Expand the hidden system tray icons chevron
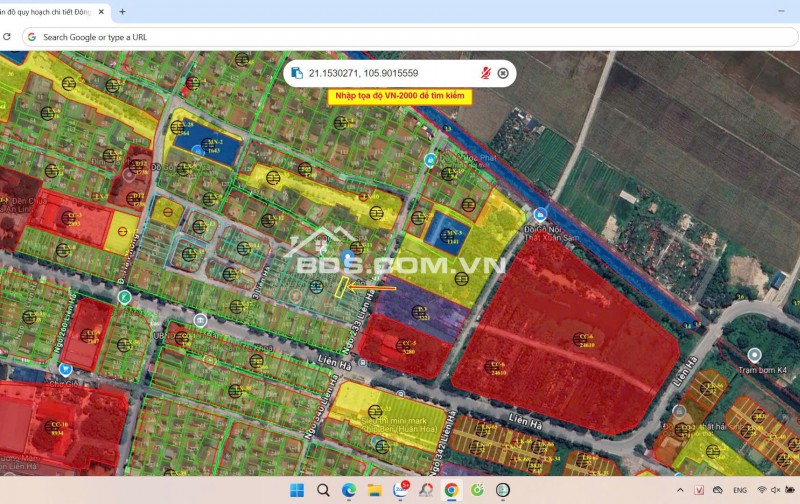 point(680,490)
